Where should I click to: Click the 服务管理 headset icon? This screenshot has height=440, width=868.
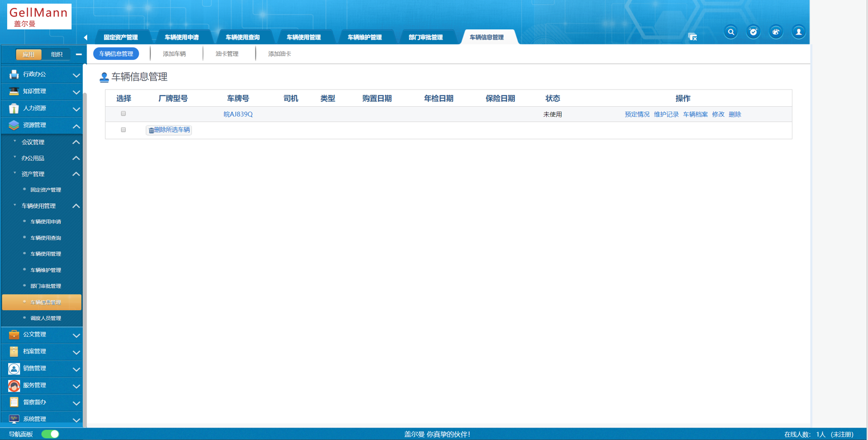pyautogui.click(x=14, y=385)
